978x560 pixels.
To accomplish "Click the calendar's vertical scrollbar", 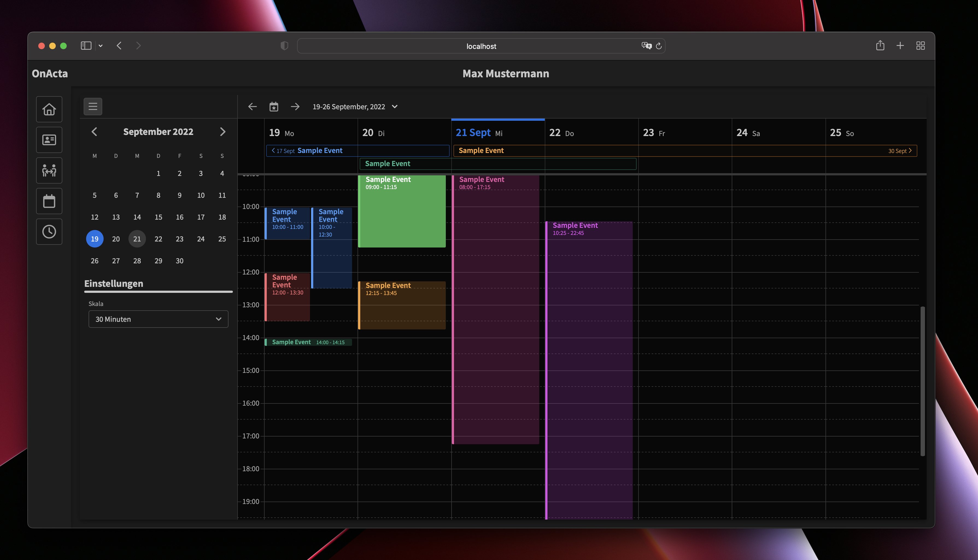I will pyautogui.click(x=922, y=381).
